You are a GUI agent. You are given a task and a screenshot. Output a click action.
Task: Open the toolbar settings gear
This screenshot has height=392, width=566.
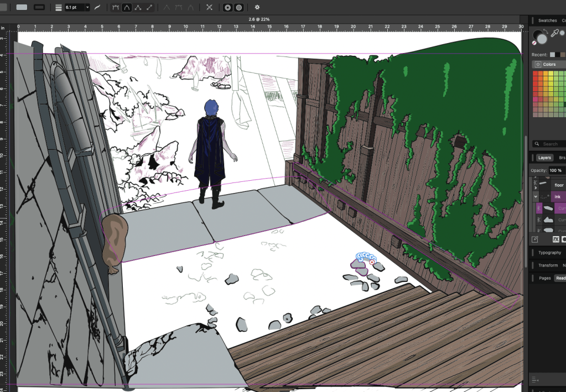coord(257,8)
